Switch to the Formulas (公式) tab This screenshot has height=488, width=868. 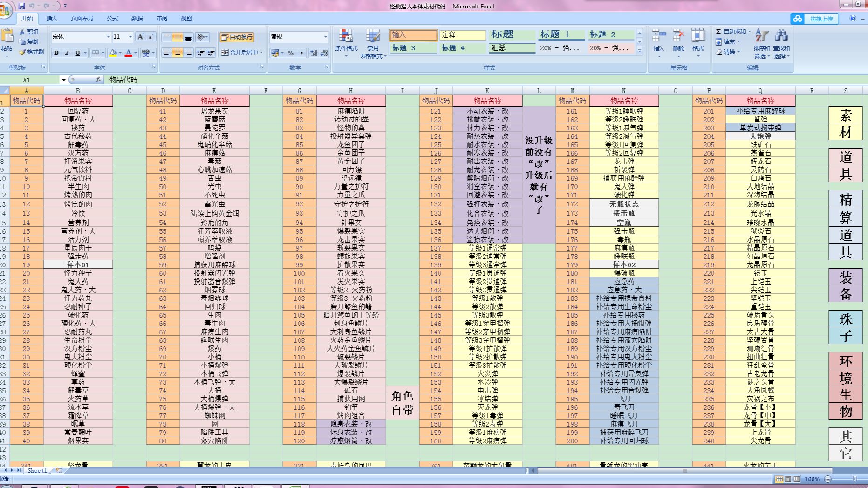pyautogui.click(x=112, y=19)
